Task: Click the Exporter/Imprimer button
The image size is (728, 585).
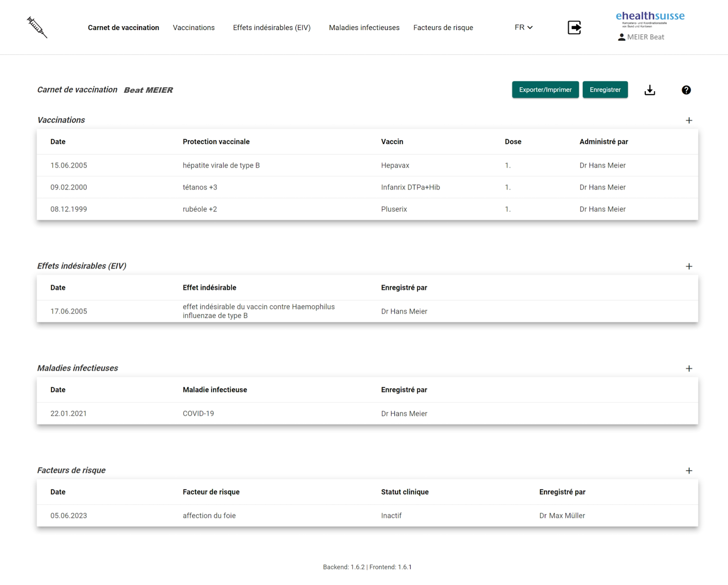Action: pyautogui.click(x=545, y=90)
